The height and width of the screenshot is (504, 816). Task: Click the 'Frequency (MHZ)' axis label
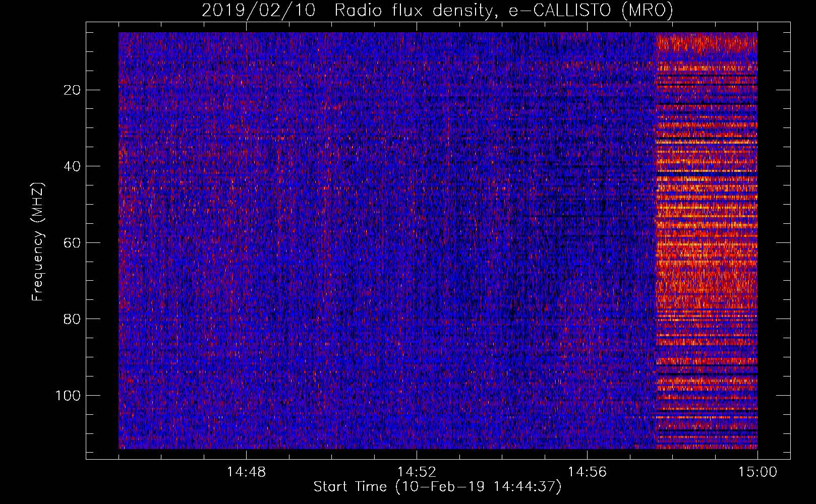[x=38, y=242]
